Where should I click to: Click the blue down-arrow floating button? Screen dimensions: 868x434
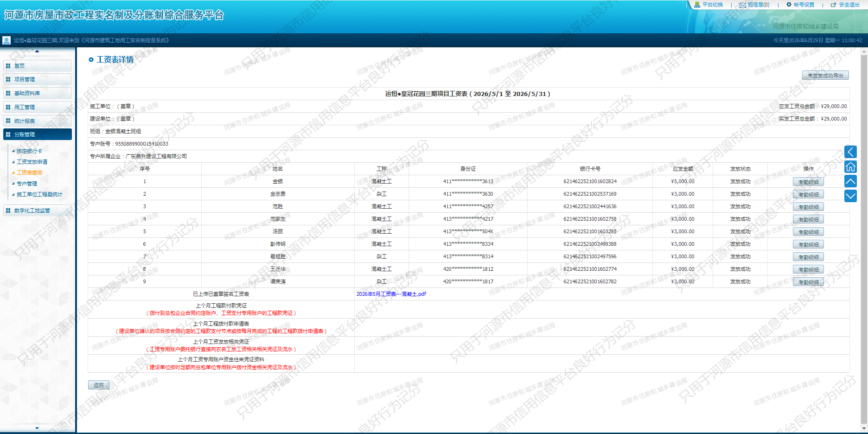850,196
